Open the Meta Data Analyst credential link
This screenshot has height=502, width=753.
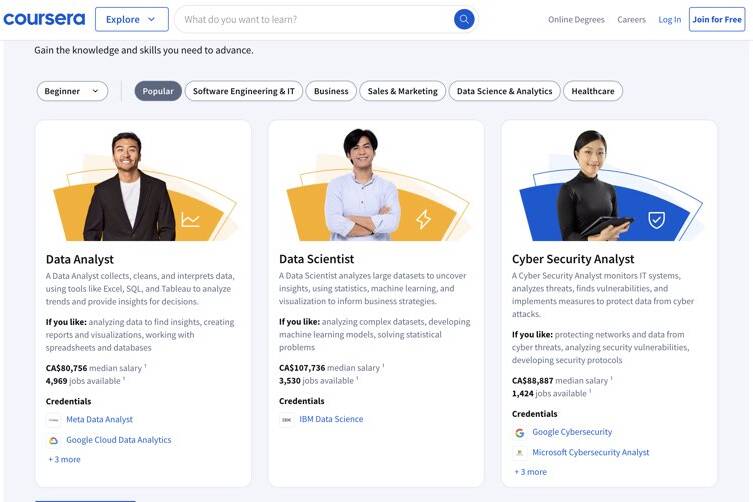tap(99, 419)
